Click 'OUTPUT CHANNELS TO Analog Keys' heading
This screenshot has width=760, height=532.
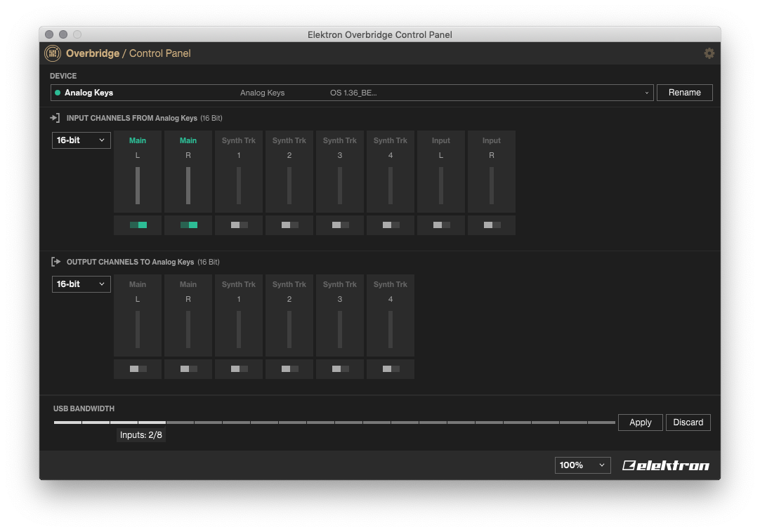pyautogui.click(x=131, y=262)
